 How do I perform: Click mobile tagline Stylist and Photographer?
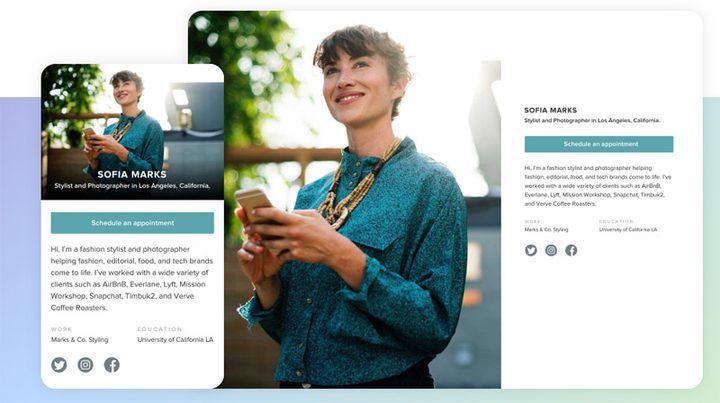(x=132, y=186)
